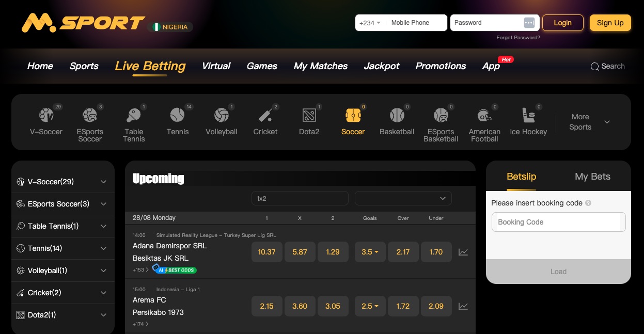Viewport: 644px width, 334px height.
Task: Expand ESports Soccer(3) in the sidebar
Action: [63, 204]
